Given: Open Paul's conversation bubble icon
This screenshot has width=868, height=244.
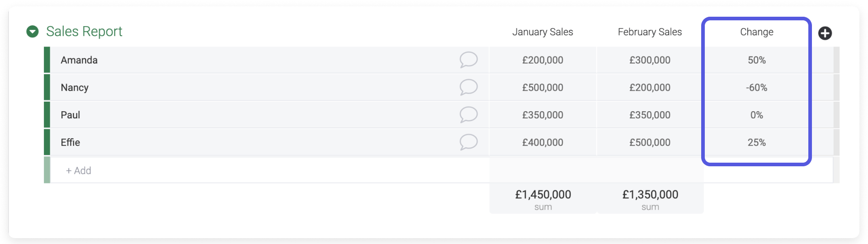Looking at the screenshot, I should point(469,115).
